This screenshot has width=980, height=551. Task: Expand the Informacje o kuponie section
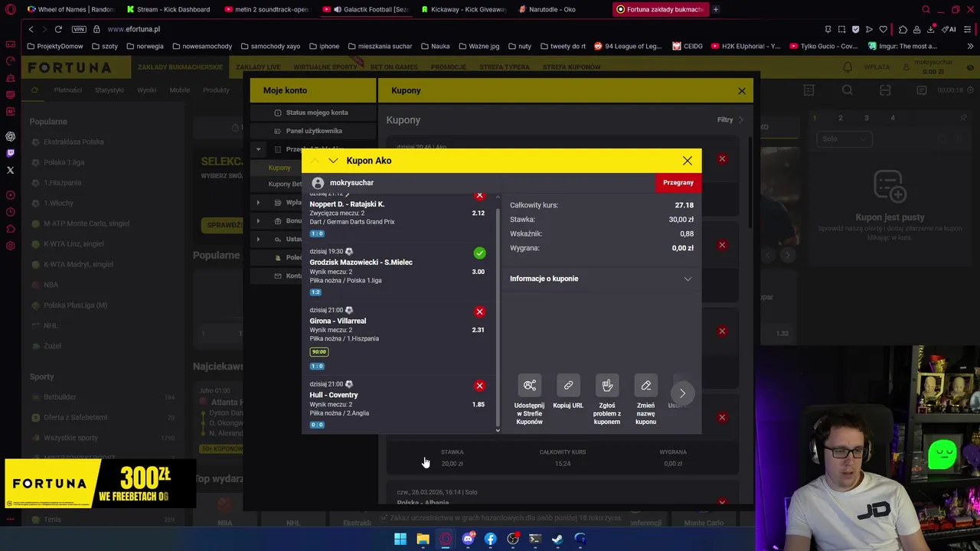(601, 279)
